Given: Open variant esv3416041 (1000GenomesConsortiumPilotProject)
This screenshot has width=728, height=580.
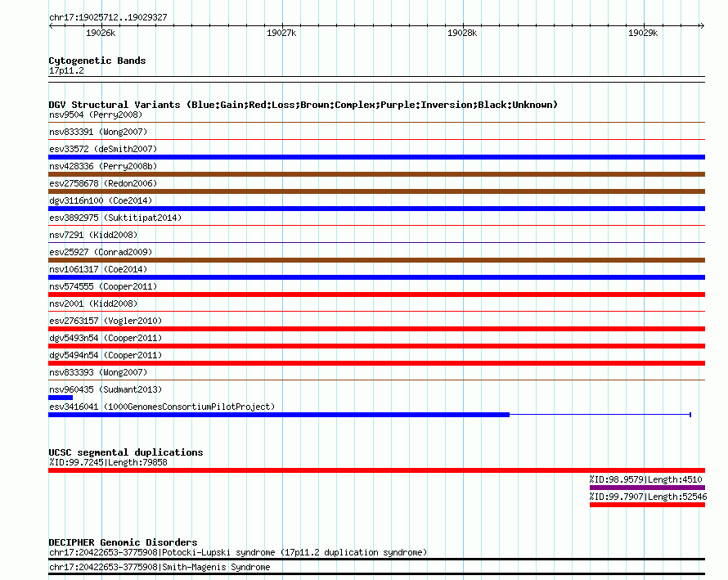Looking at the screenshot, I should (x=162, y=407).
